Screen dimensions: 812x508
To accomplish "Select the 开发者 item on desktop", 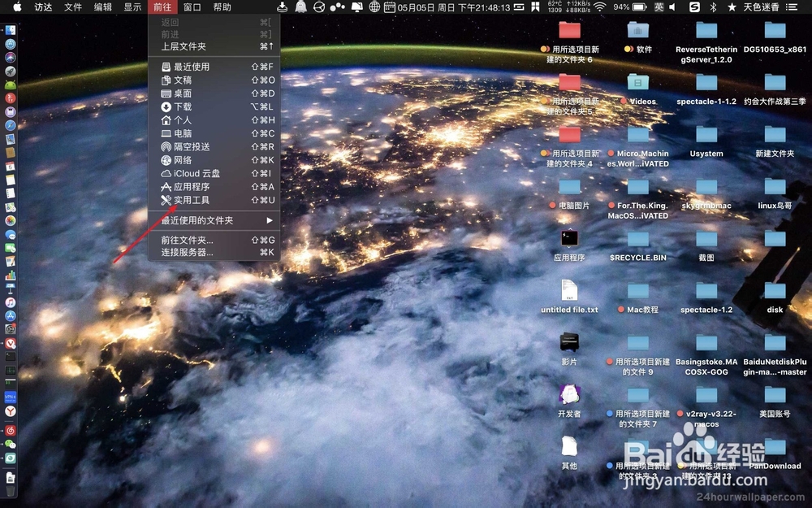I will [569, 402].
